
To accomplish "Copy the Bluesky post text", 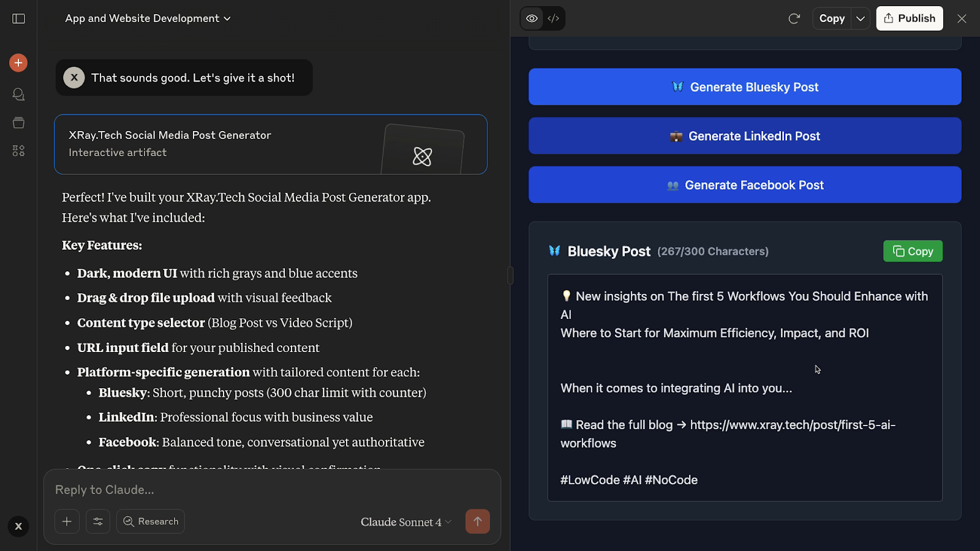I will tap(913, 251).
